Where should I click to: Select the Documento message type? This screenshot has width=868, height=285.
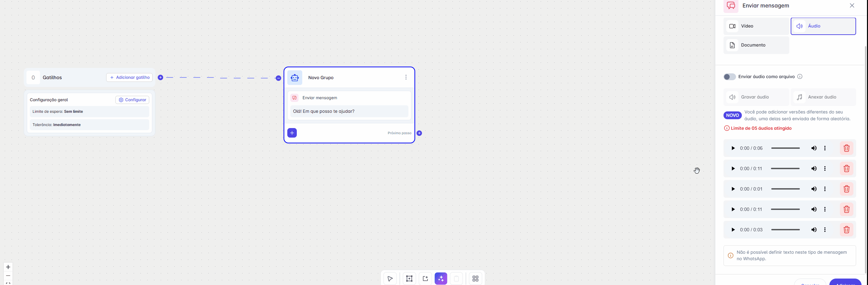coord(756,45)
